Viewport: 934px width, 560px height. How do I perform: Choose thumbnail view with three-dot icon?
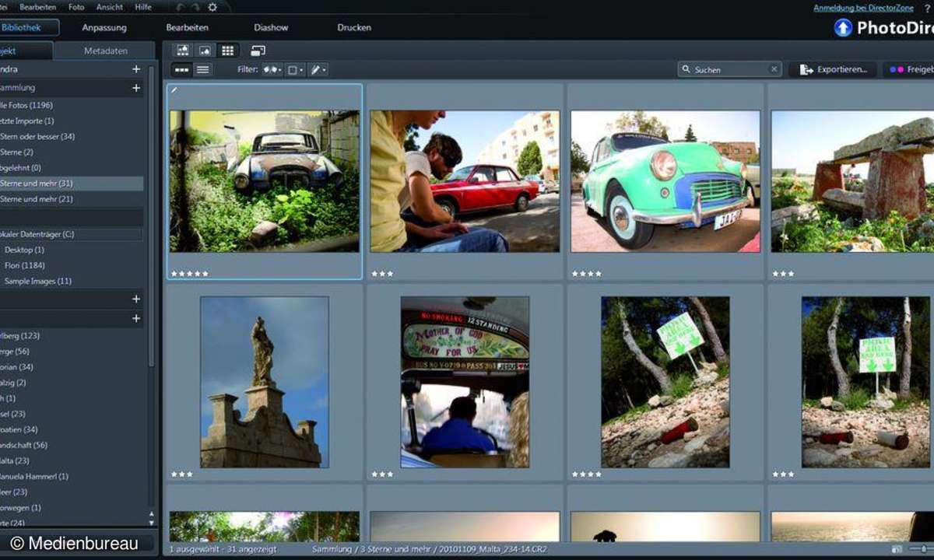pos(181,70)
